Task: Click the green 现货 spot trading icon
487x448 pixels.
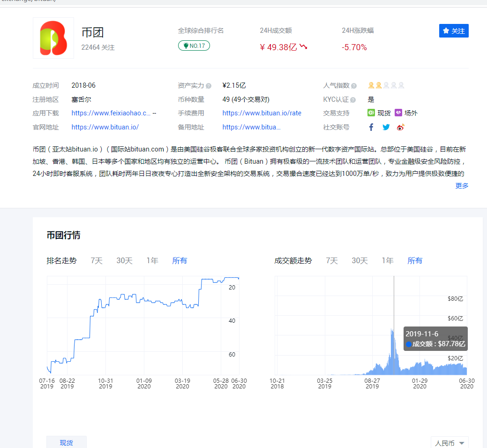Action: click(371, 113)
